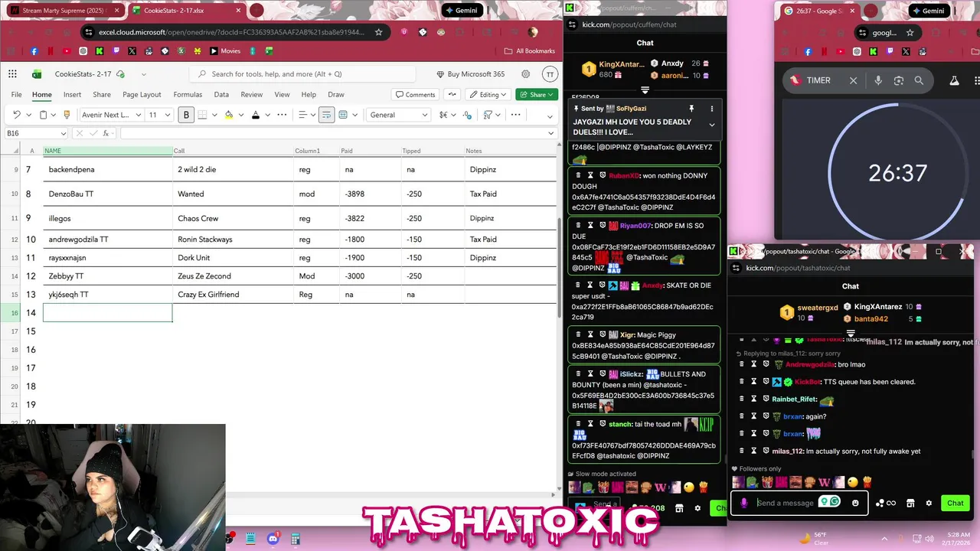Image resolution: width=980 pixels, height=551 pixels.
Task: Switch to the Formulas tab
Action: coord(188,94)
